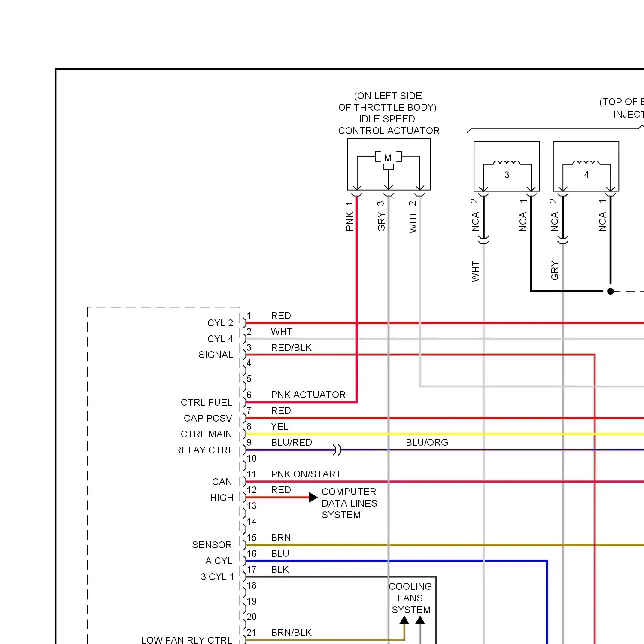Screen dimensions: 644x644
Task: Click the RELAY CTRL label
Action: [204, 450]
